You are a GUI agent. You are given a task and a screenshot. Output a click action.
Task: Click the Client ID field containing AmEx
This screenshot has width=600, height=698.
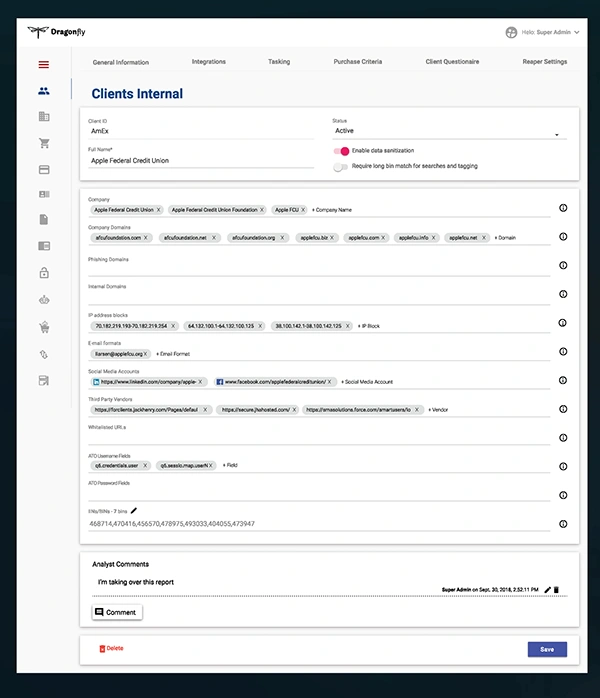[x=201, y=131]
